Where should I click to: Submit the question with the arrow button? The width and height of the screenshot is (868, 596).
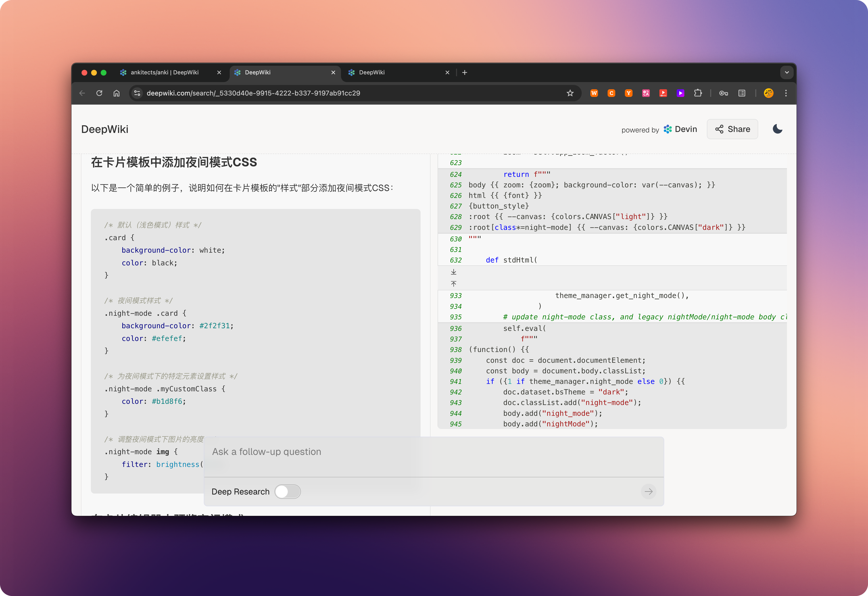(x=648, y=491)
